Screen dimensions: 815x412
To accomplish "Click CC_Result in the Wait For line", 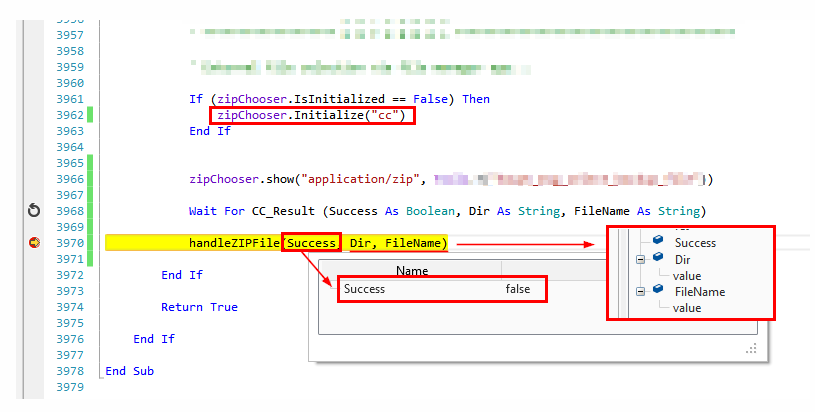I will 283,211.
